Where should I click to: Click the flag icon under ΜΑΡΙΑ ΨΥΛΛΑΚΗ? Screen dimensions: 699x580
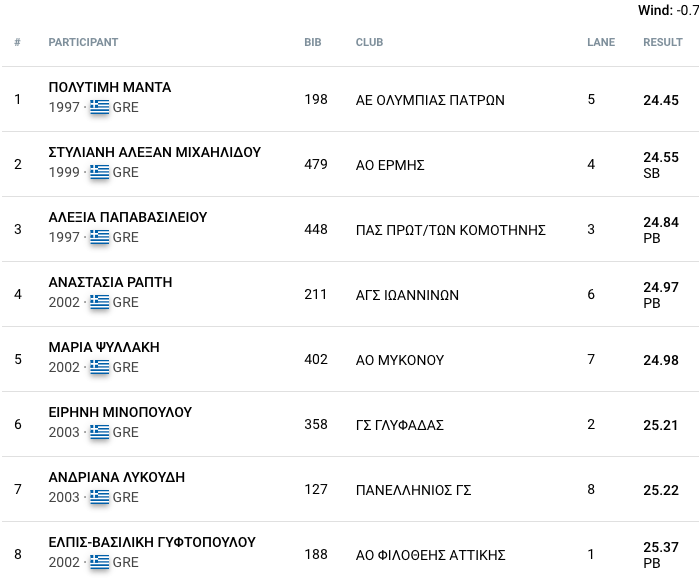pyautogui.click(x=99, y=367)
